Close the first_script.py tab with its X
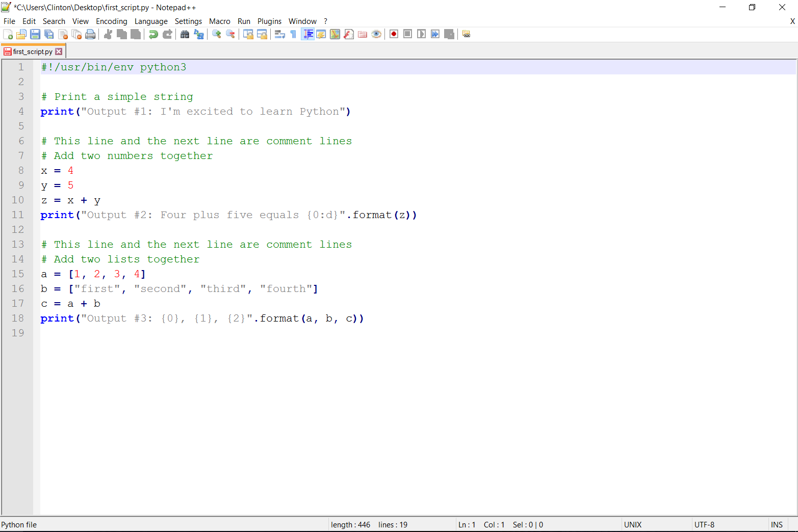Screen dimensions: 798x532 point(59,51)
